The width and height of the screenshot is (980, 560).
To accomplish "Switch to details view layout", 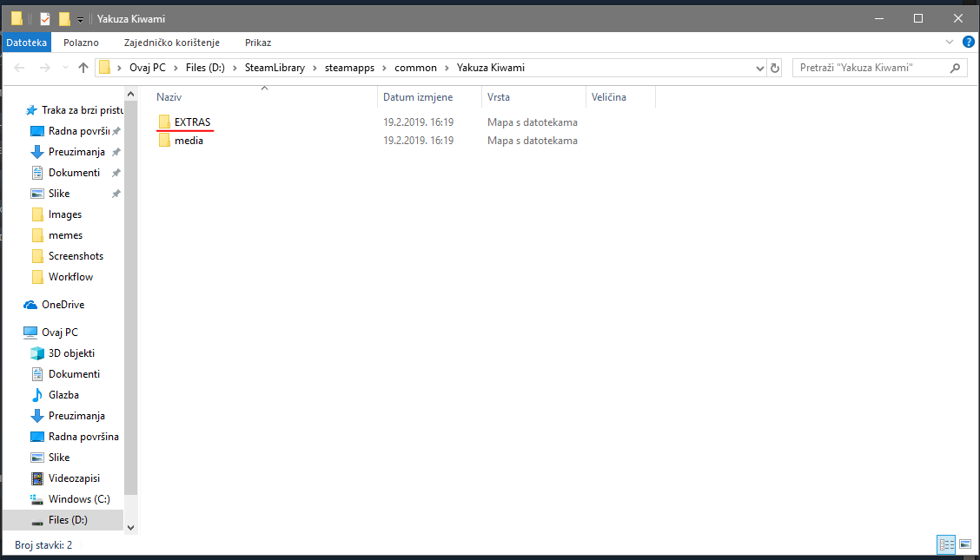I will (946, 544).
